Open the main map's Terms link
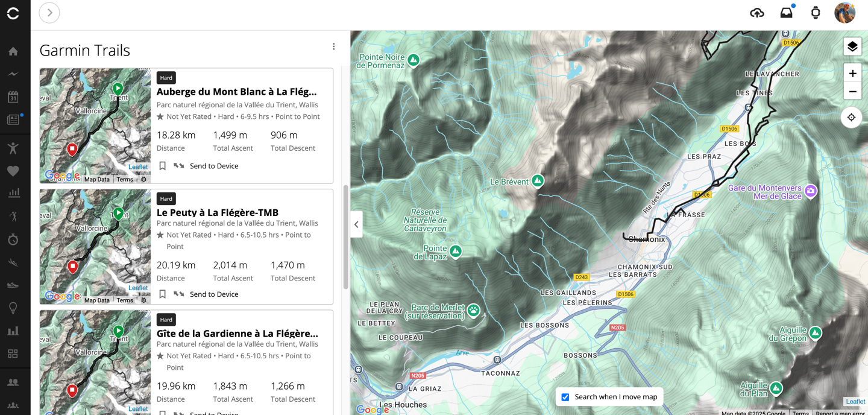The image size is (868, 415). tap(800, 413)
